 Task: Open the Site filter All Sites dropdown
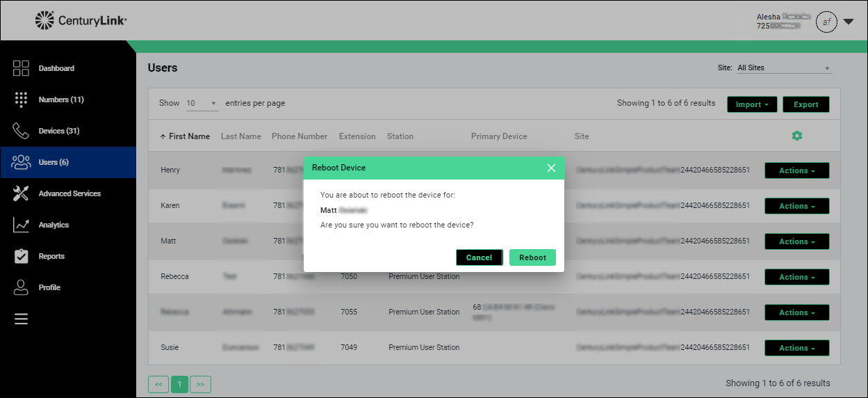coord(783,68)
